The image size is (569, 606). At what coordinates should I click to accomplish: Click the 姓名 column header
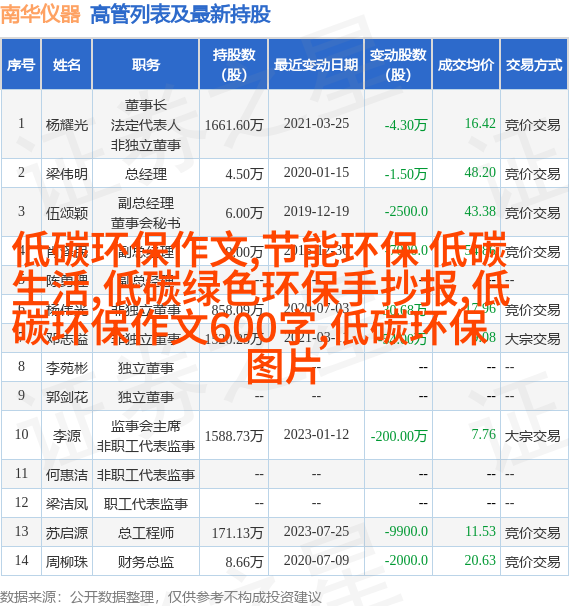(x=66, y=65)
